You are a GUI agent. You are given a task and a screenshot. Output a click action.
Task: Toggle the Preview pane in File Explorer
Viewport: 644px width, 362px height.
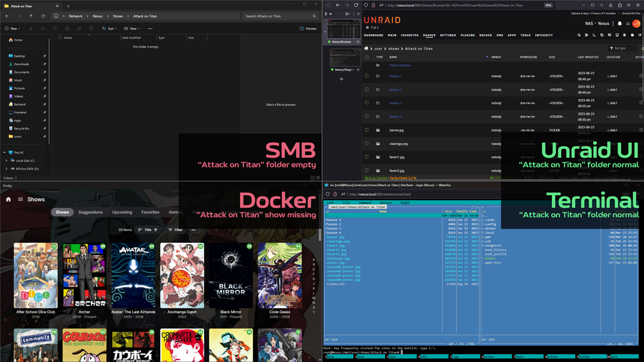point(308,28)
